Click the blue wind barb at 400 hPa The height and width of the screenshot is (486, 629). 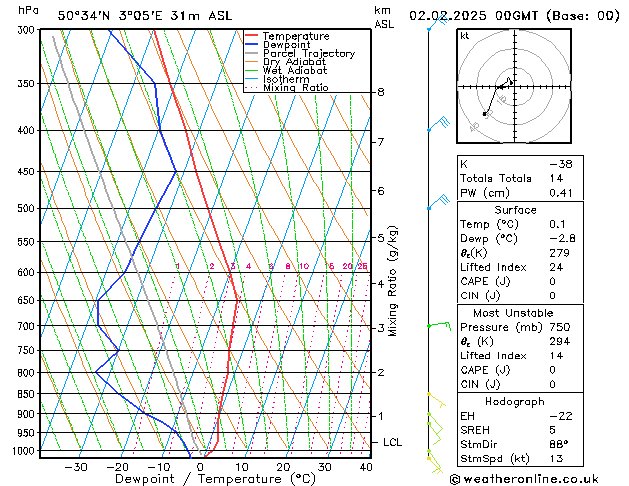pos(437,125)
